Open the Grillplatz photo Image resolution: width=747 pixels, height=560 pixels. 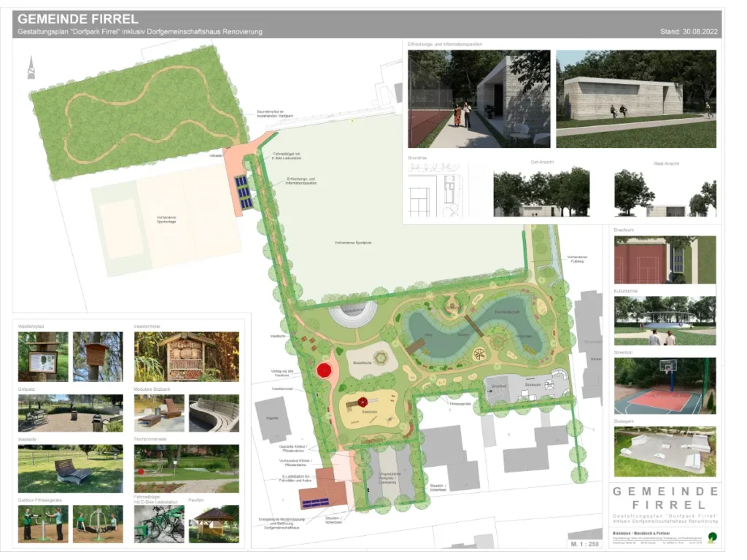(70, 413)
